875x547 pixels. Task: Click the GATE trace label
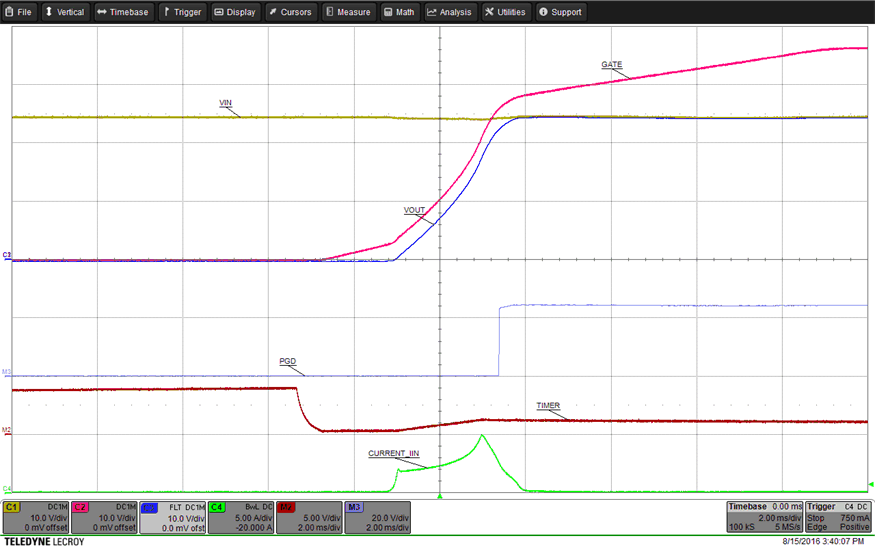611,64
